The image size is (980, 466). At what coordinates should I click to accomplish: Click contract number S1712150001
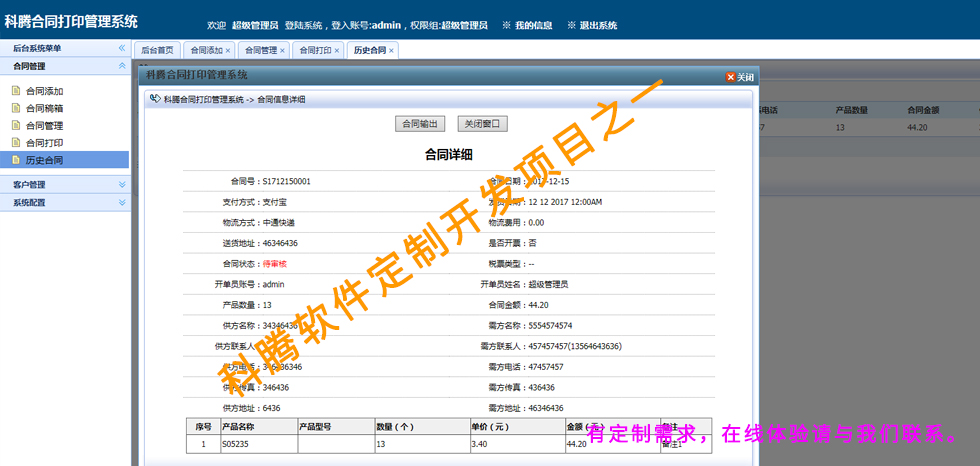click(x=286, y=182)
